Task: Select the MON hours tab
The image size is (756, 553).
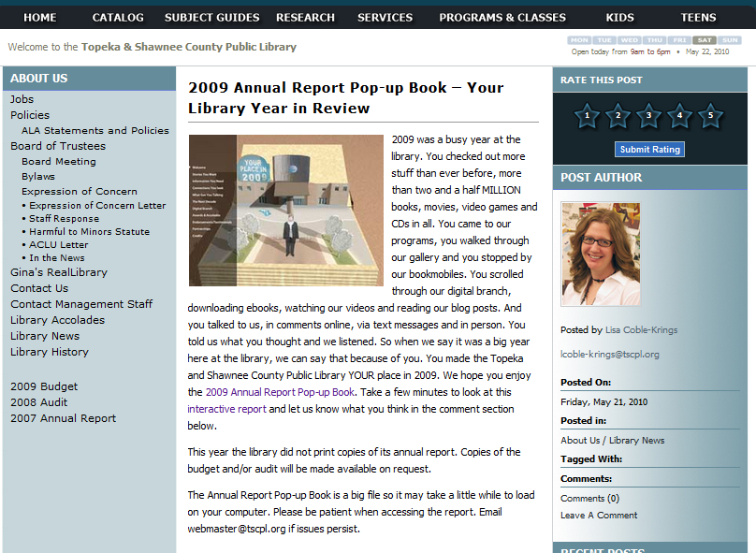Action: [x=579, y=40]
